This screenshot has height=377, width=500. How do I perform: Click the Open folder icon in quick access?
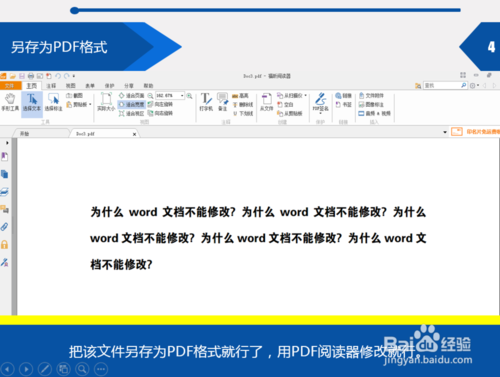point(13,76)
